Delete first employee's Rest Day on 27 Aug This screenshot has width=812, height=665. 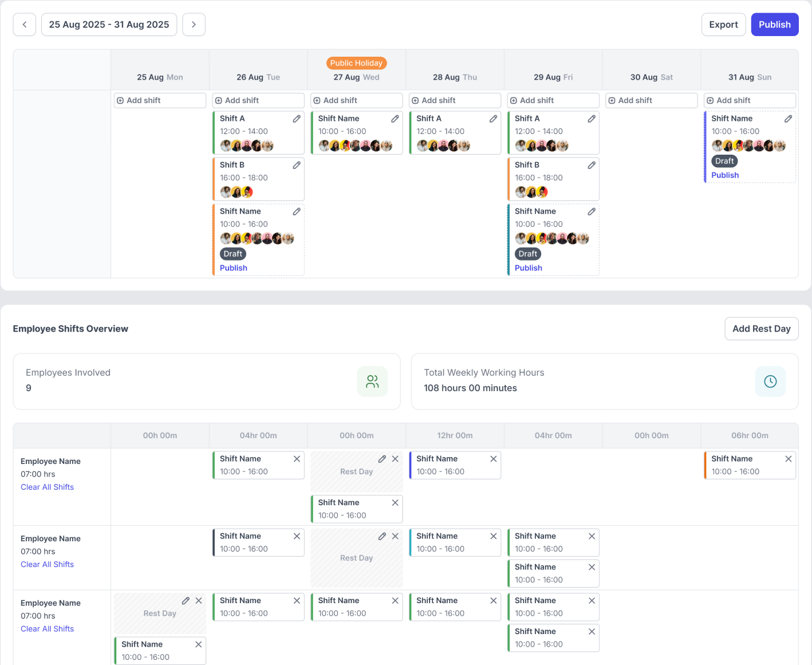[395, 459]
